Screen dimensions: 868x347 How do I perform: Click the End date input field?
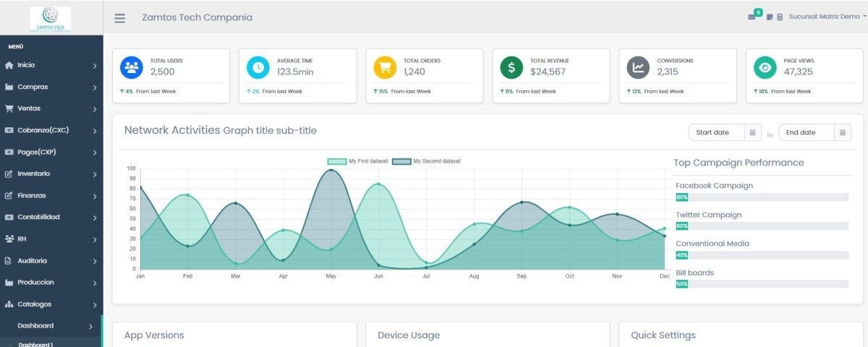(x=807, y=132)
